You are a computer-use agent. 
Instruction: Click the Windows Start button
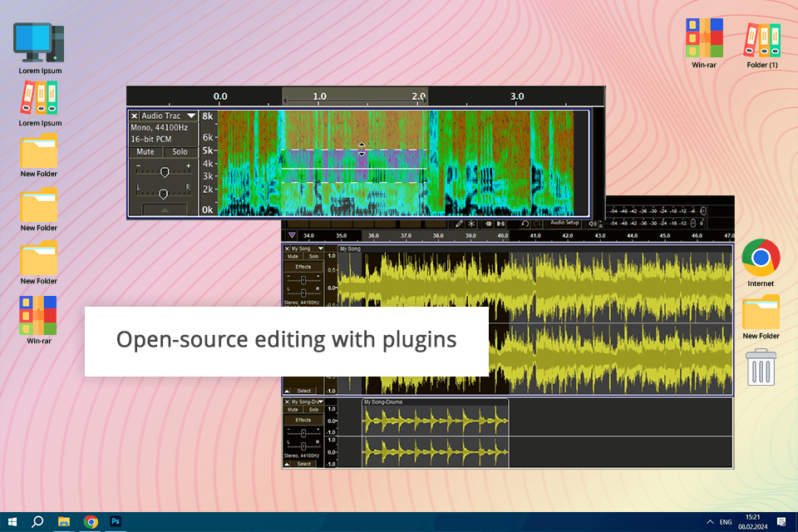click(12, 522)
